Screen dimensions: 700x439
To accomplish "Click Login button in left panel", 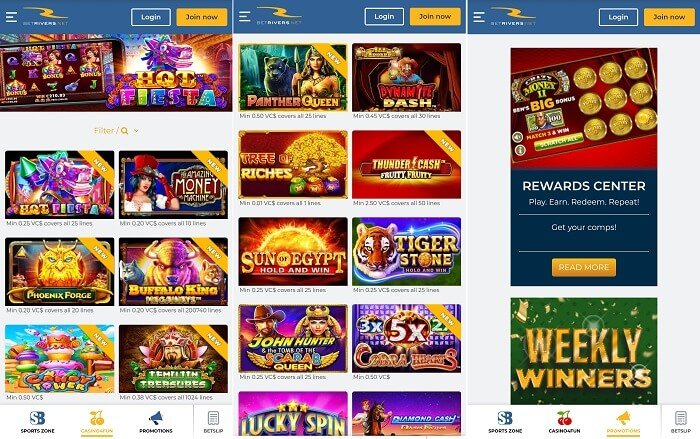I will click(151, 17).
